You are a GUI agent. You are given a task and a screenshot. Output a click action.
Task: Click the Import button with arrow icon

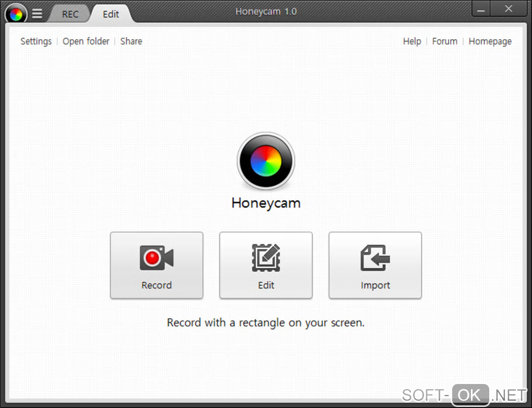(x=375, y=266)
